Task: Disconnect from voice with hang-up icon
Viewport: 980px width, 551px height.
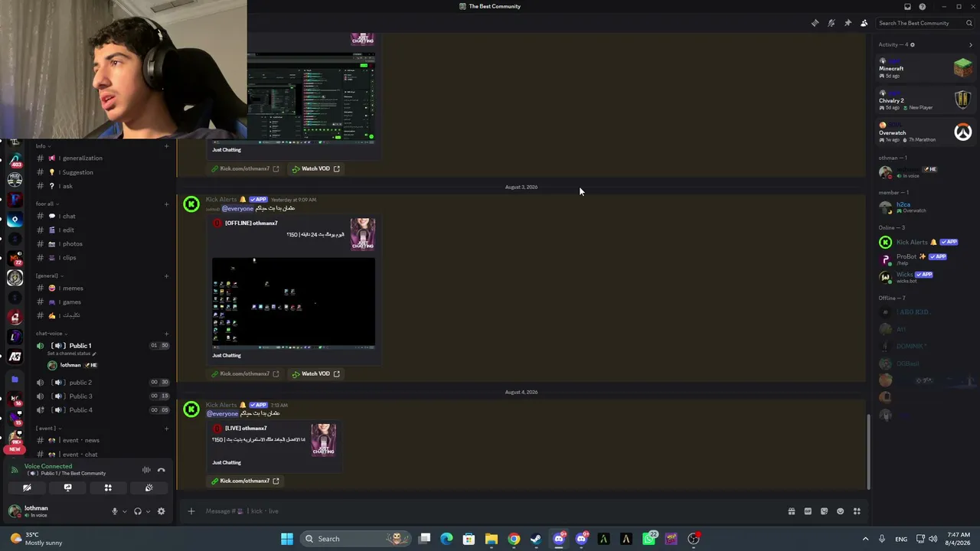Action: click(161, 470)
